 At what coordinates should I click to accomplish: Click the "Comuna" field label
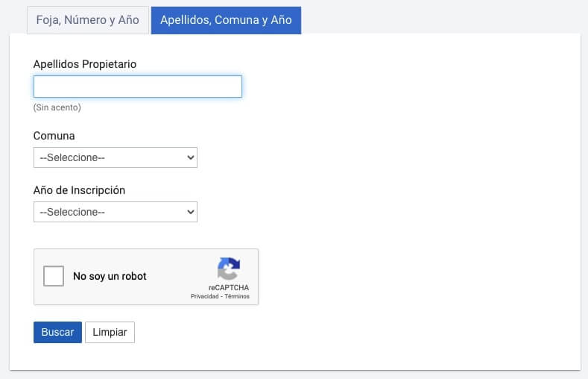click(x=54, y=136)
